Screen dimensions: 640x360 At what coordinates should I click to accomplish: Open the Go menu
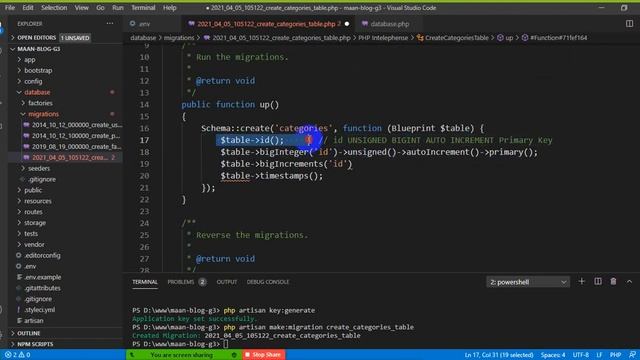pos(100,8)
